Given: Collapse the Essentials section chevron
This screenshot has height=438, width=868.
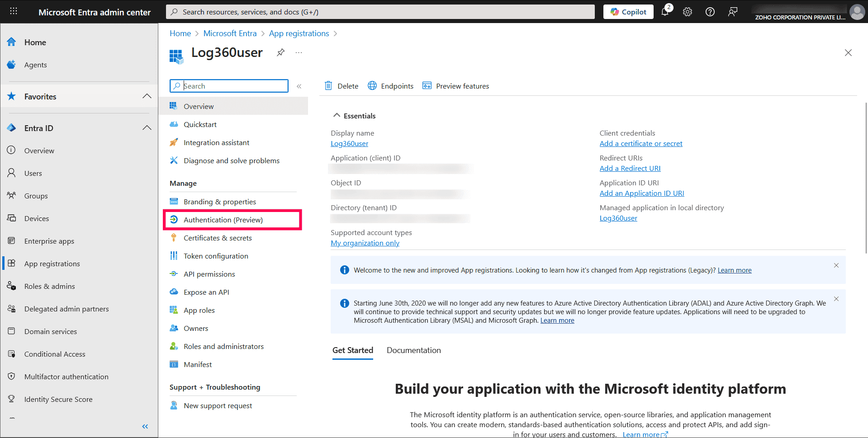Looking at the screenshot, I should (x=337, y=115).
